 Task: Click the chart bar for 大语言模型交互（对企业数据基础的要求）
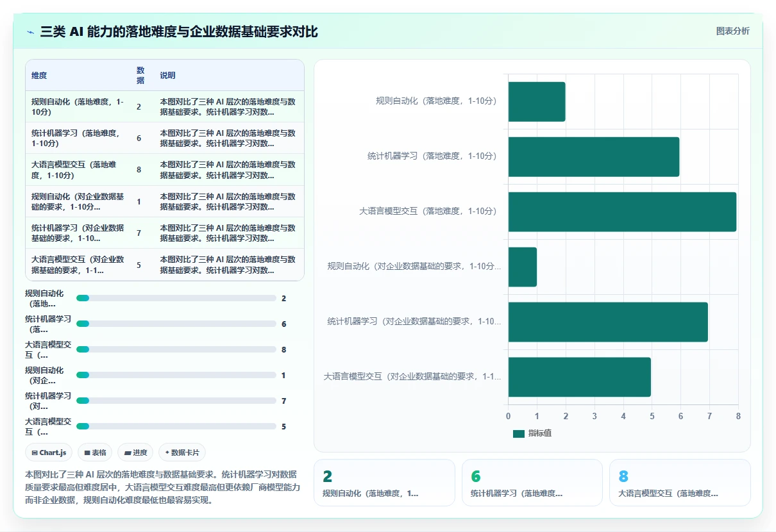[580, 377]
